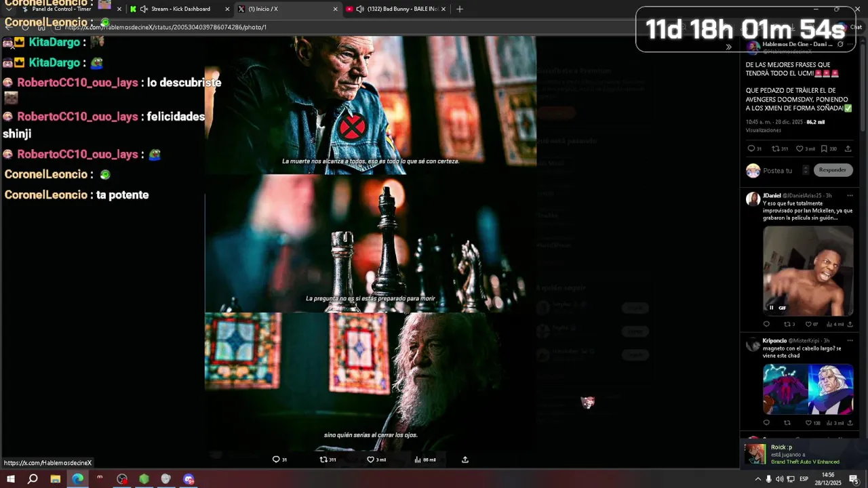
Task: Open JDaniel username link in replies
Action: [x=772, y=195]
